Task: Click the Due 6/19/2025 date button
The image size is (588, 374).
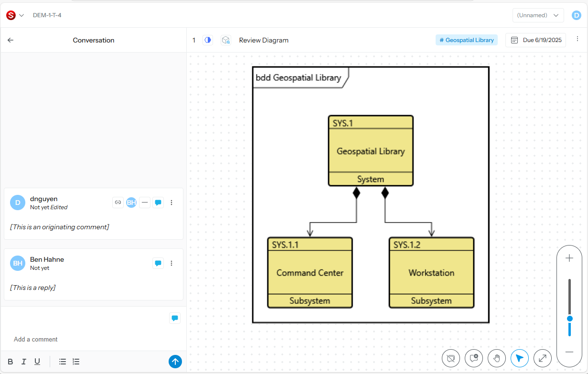Action: point(535,40)
